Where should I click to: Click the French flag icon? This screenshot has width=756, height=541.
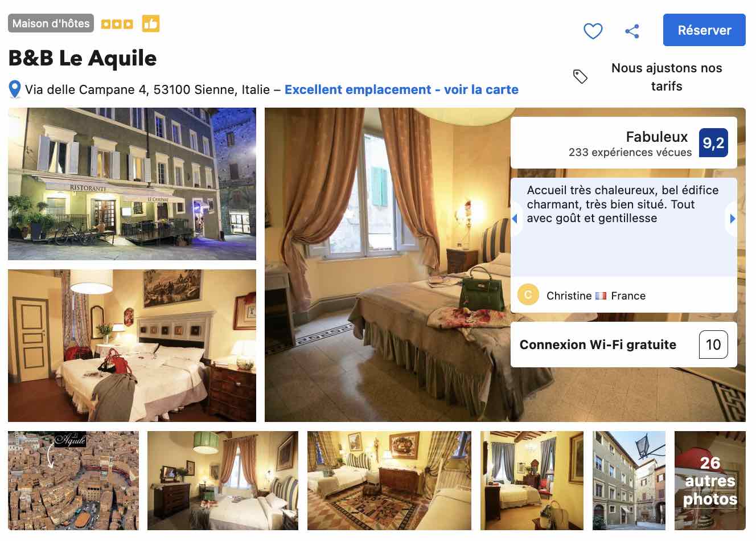[x=601, y=296]
